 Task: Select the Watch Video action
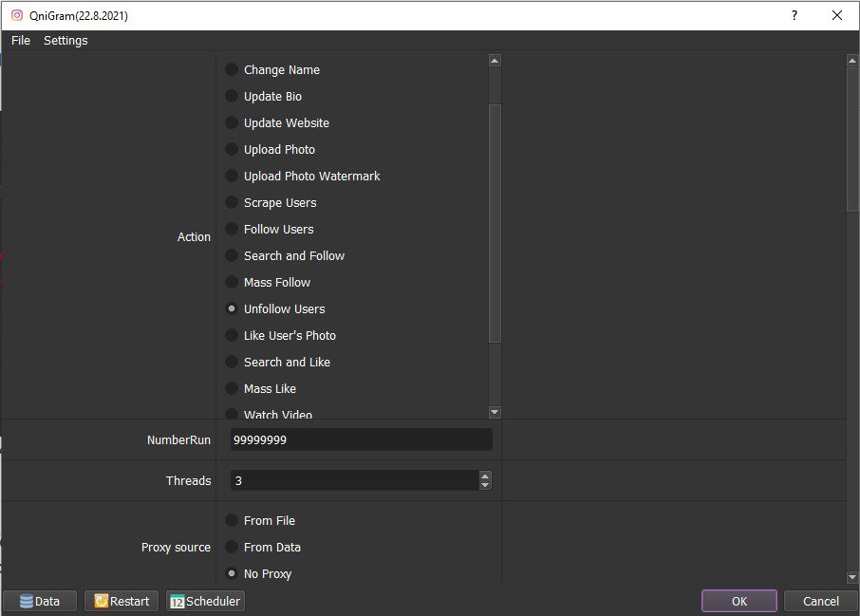pyautogui.click(x=269, y=414)
